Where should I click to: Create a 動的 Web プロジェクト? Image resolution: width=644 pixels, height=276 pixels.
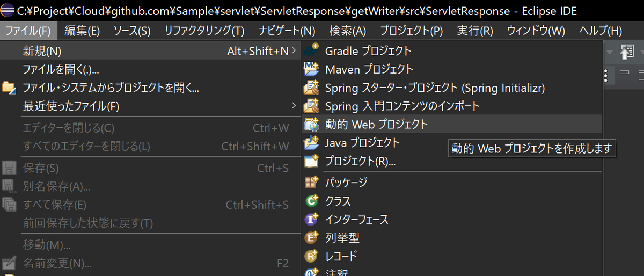coord(452,125)
